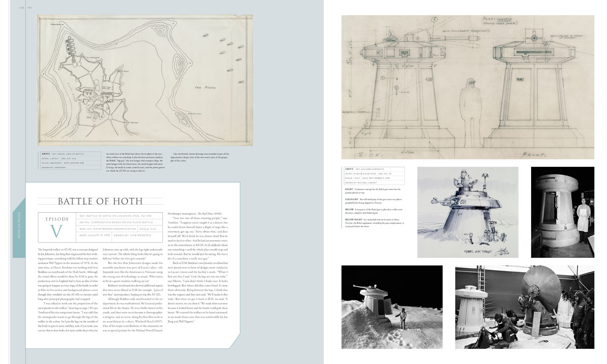Click the large "V" episode numeral
The height and width of the screenshot is (364, 607).
coord(56,231)
